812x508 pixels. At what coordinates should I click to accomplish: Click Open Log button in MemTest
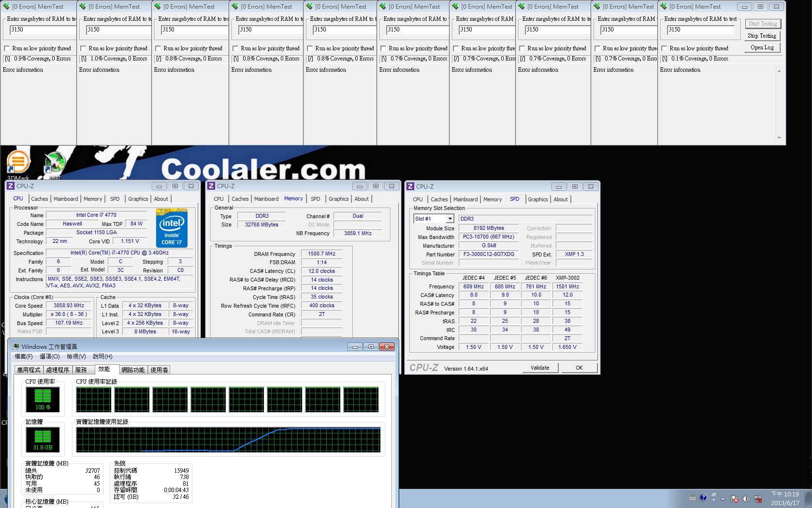[763, 47]
